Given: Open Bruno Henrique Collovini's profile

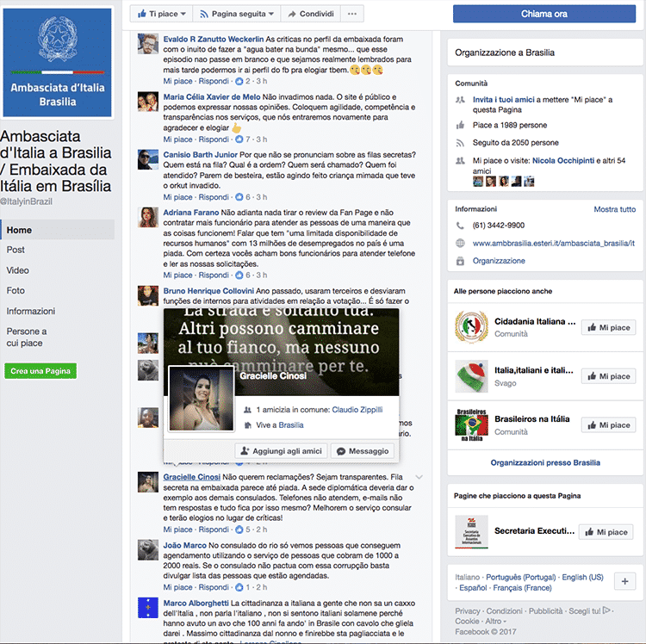Looking at the screenshot, I should [208, 291].
